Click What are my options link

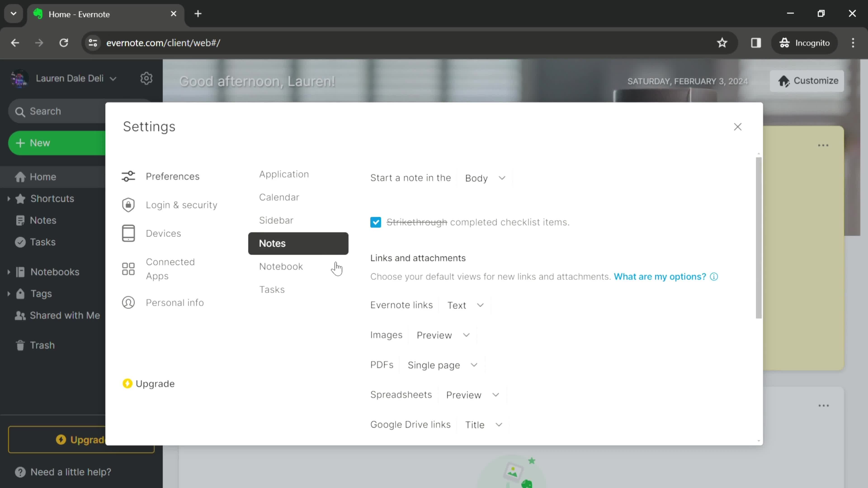click(660, 276)
